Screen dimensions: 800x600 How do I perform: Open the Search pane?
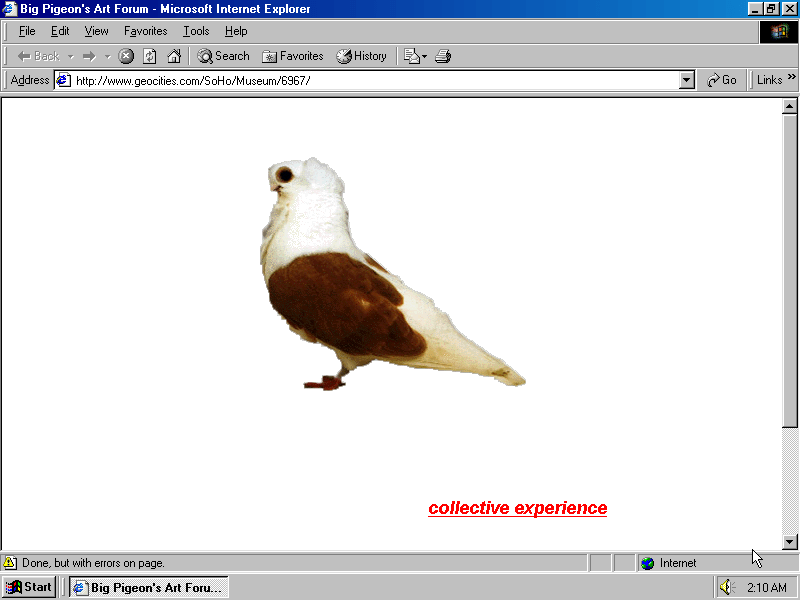(x=223, y=56)
